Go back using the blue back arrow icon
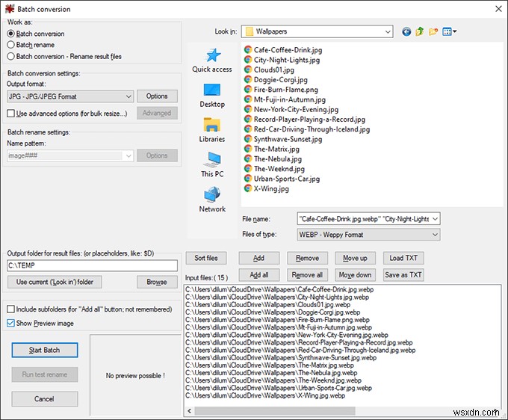The height and width of the screenshot is (420, 508). coord(406,31)
